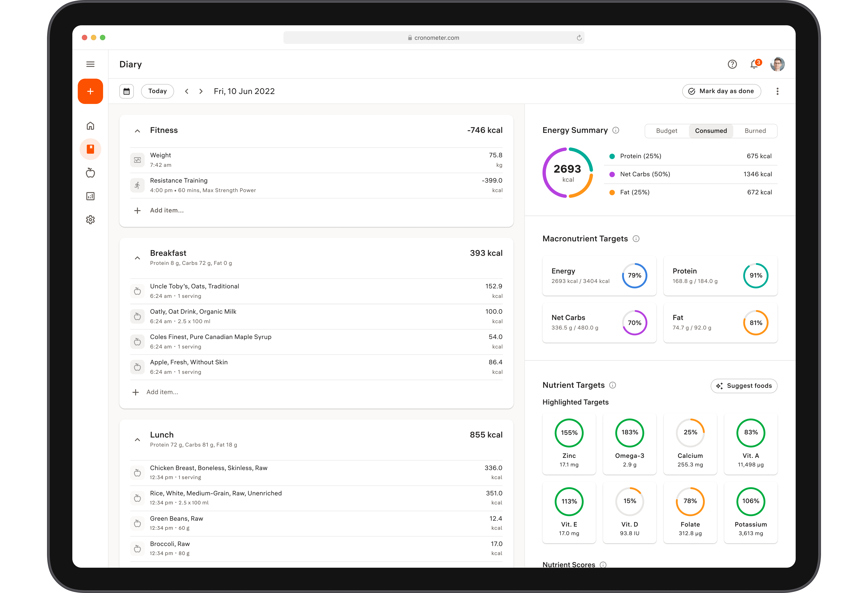Collapse the Lunch section

coord(137,440)
